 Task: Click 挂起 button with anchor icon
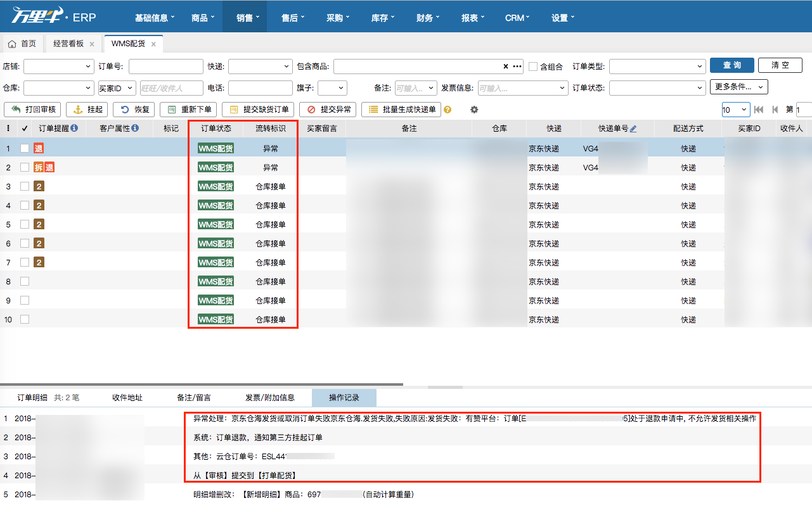88,110
